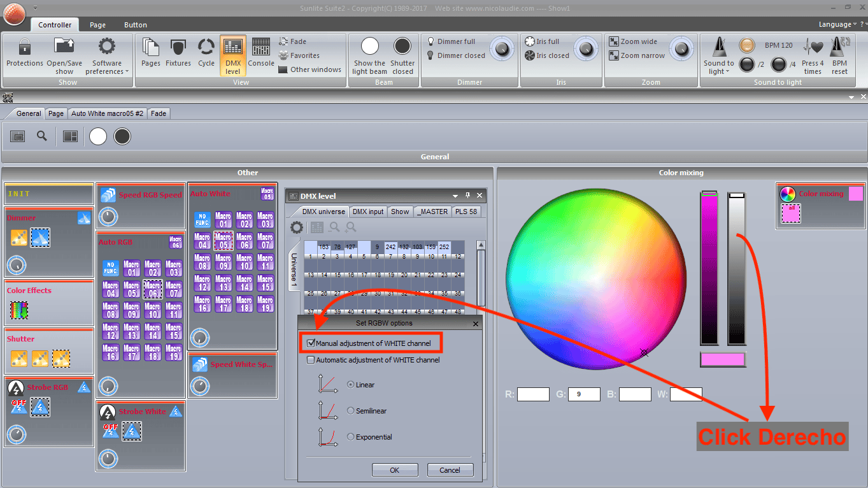868x488 pixels.
Task: Switch to the Button ribbon tab
Action: [136, 25]
